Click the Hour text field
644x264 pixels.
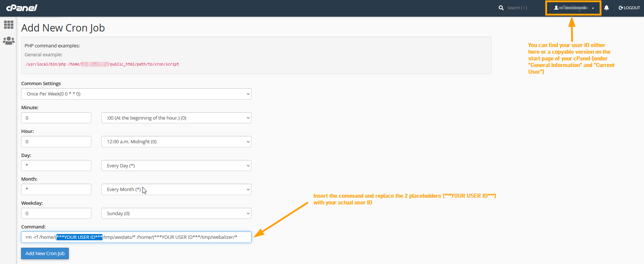pyautogui.click(x=56, y=141)
